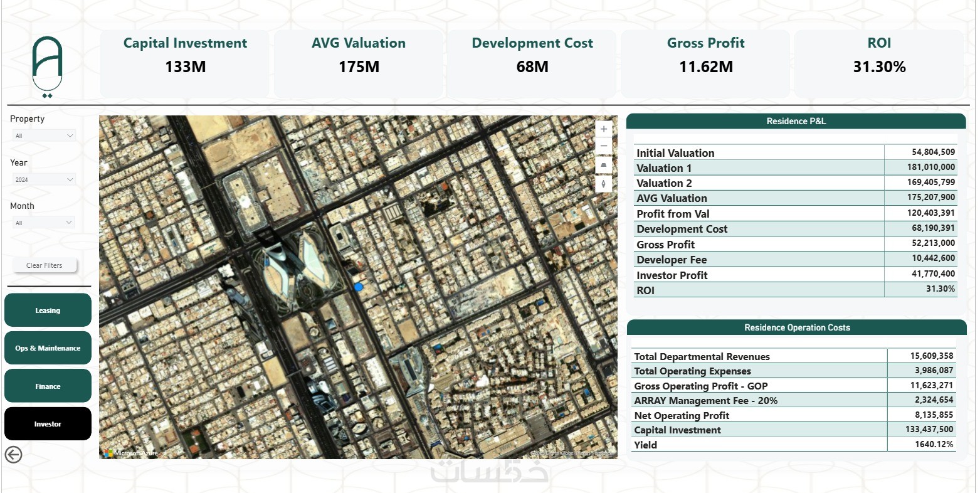Select the Capital Investment 133M card
This screenshot has width=980, height=493.
coord(185,63)
